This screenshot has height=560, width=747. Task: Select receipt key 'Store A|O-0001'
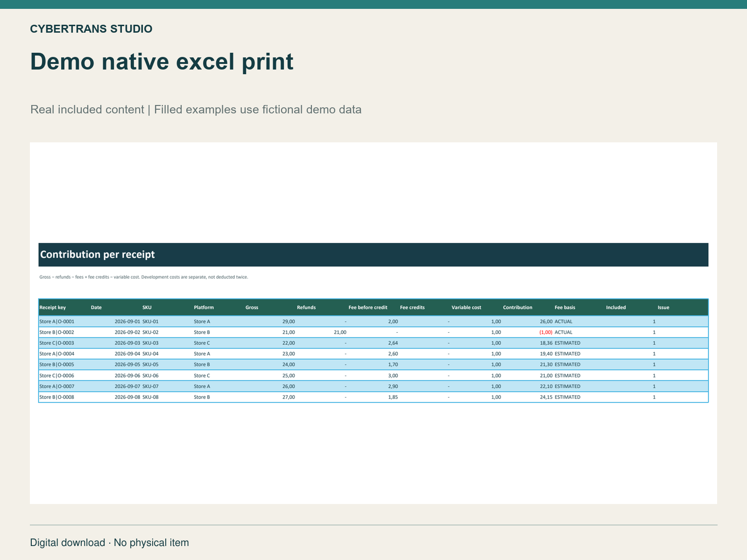pos(57,322)
